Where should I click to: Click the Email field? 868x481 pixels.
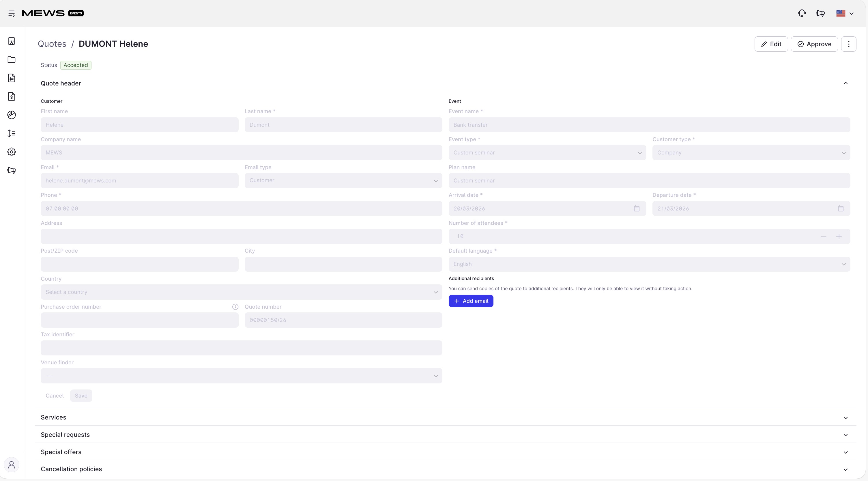(x=139, y=181)
